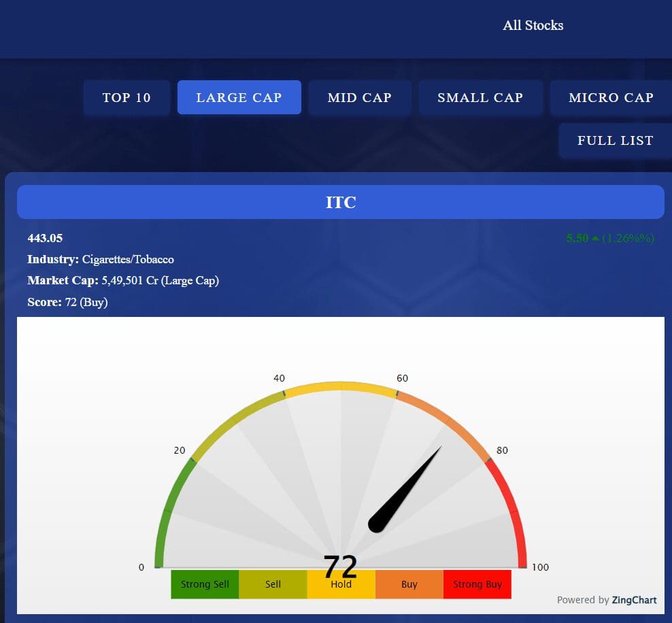Select the LARGE CAP tab
Screen dimensions: 672x623
239,97
